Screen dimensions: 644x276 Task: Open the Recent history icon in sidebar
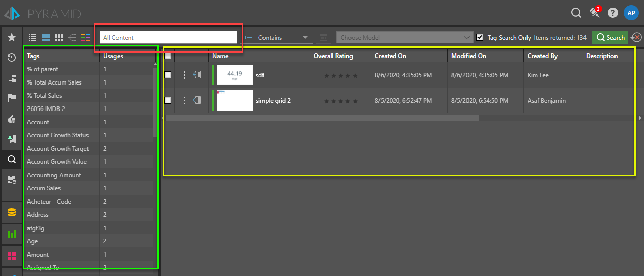tap(11, 58)
